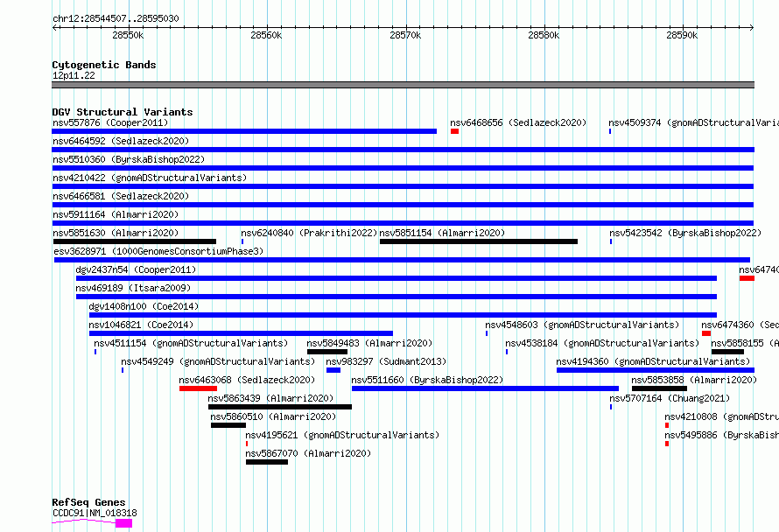Click the red bar under nsv6463068
Image resolution: width=779 pixels, height=532 pixels.
pos(198,388)
